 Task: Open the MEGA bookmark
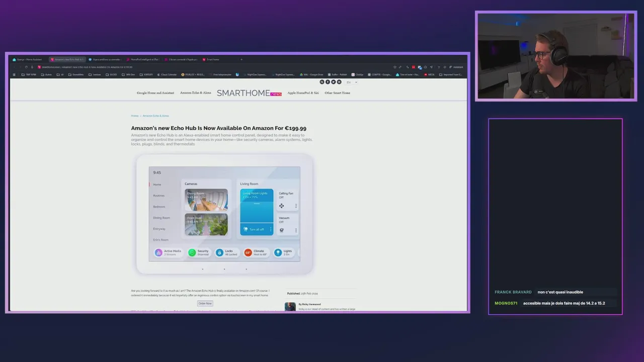(x=430, y=74)
